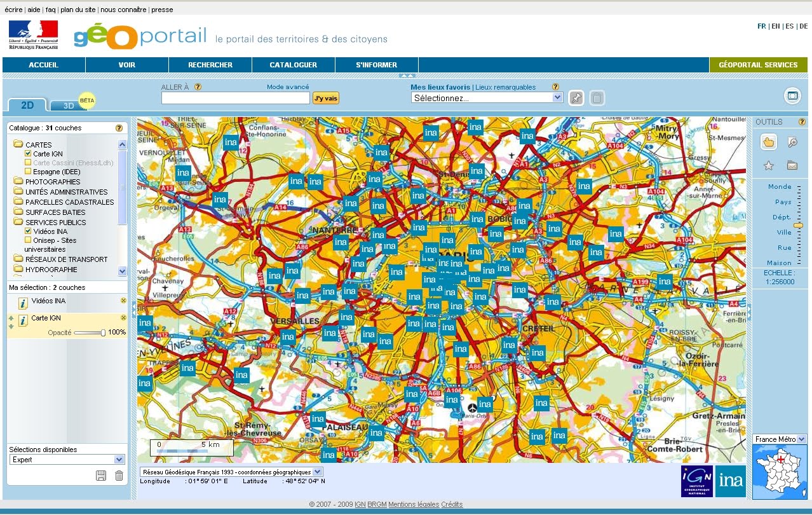Open the Sélectionnez... favorites dropdown
The height and width of the screenshot is (515, 812).
(487, 98)
